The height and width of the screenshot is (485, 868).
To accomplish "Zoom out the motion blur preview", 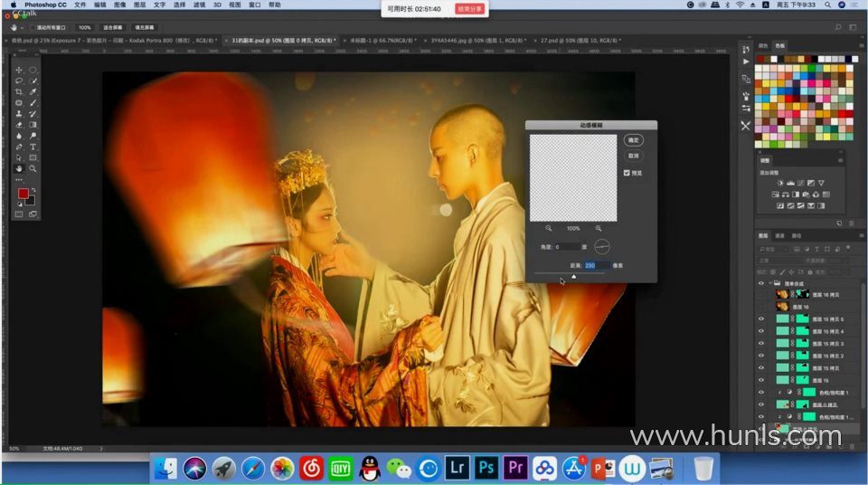I will [548, 228].
